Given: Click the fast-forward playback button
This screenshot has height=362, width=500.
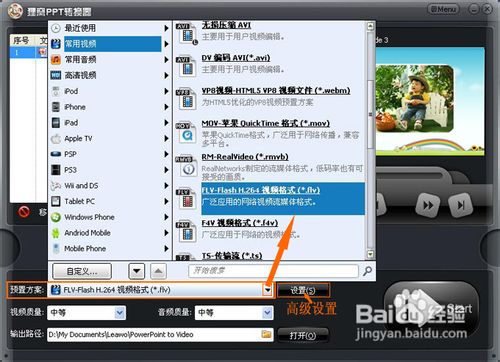Looking at the screenshot, I should click(428, 205).
